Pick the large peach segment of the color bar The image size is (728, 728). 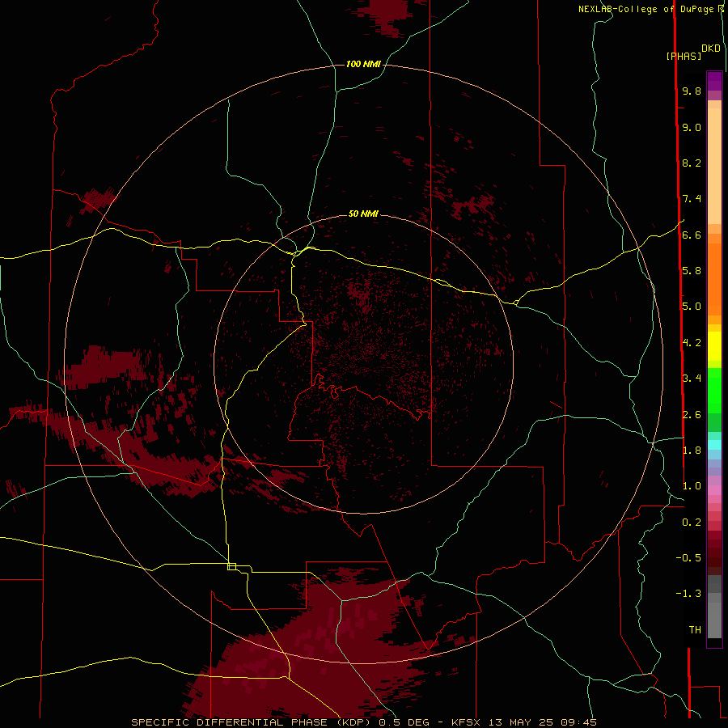[714, 167]
